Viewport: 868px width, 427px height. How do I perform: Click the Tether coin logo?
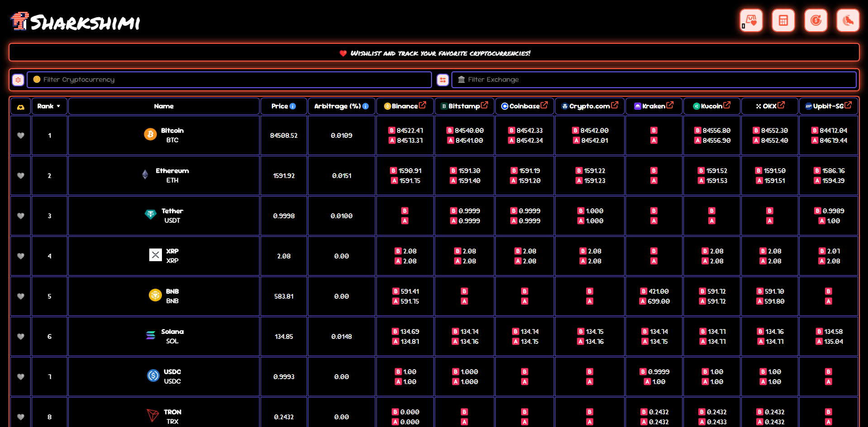(x=151, y=214)
